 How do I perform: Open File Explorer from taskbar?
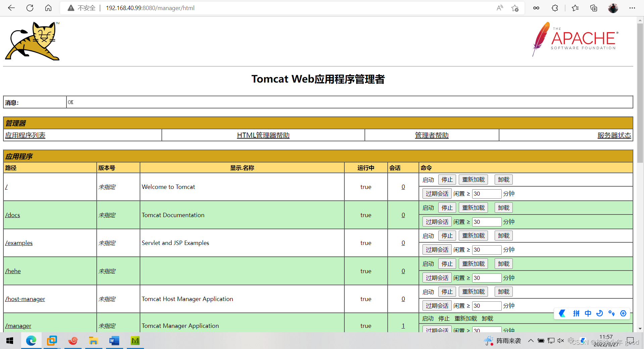click(x=94, y=341)
